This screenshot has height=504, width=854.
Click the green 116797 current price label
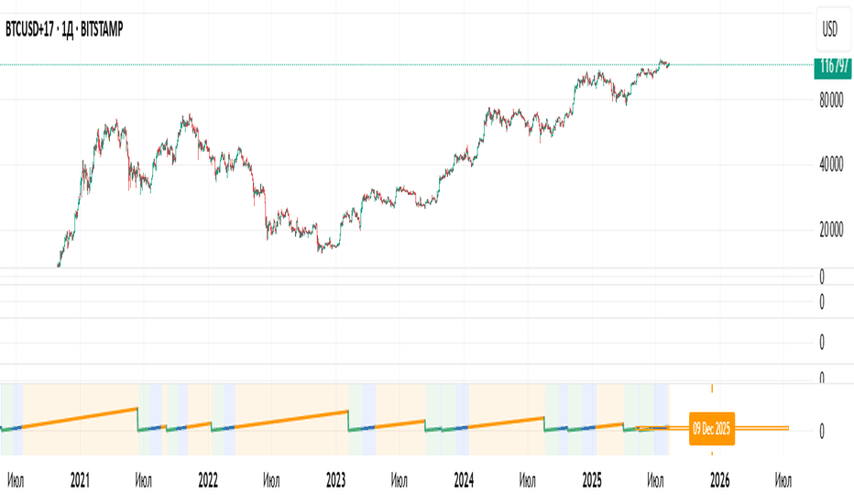click(x=833, y=68)
